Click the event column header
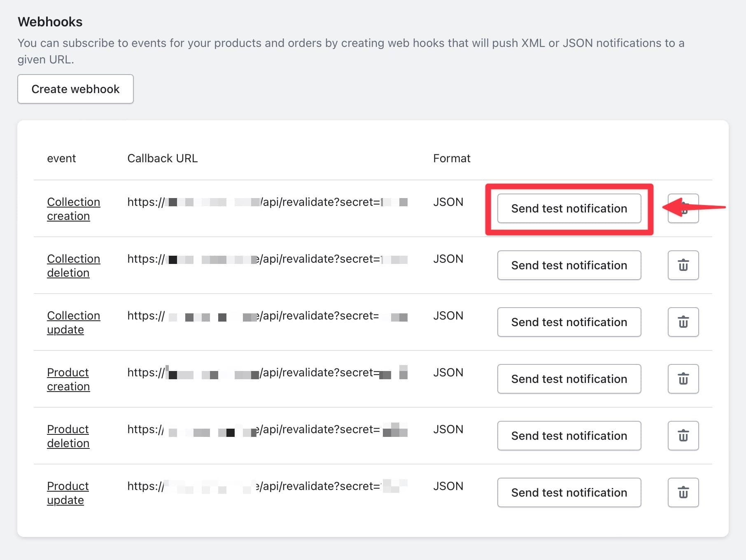Viewport: 746px width, 560px height. [x=61, y=158]
